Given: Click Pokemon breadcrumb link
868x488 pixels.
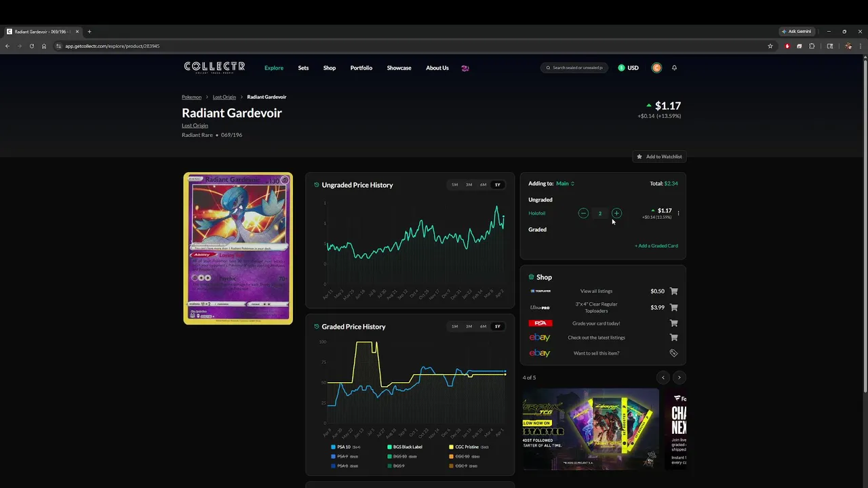Looking at the screenshot, I should point(191,97).
